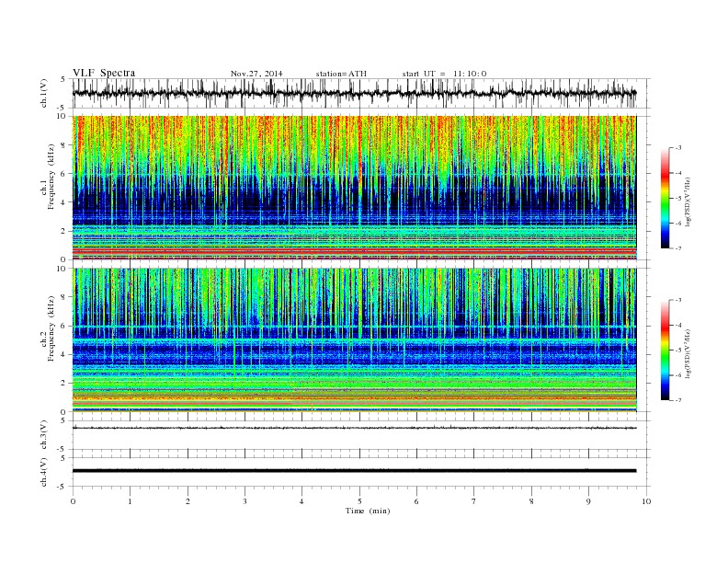
Task: Click the "VLF Spectra" plot title
Action: pyautogui.click(x=104, y=73)
